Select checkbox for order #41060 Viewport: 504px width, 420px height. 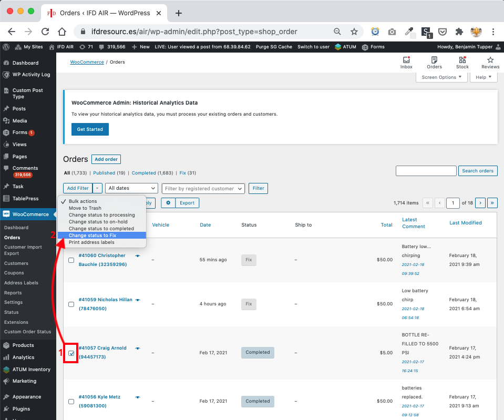[x=71, y=260]
